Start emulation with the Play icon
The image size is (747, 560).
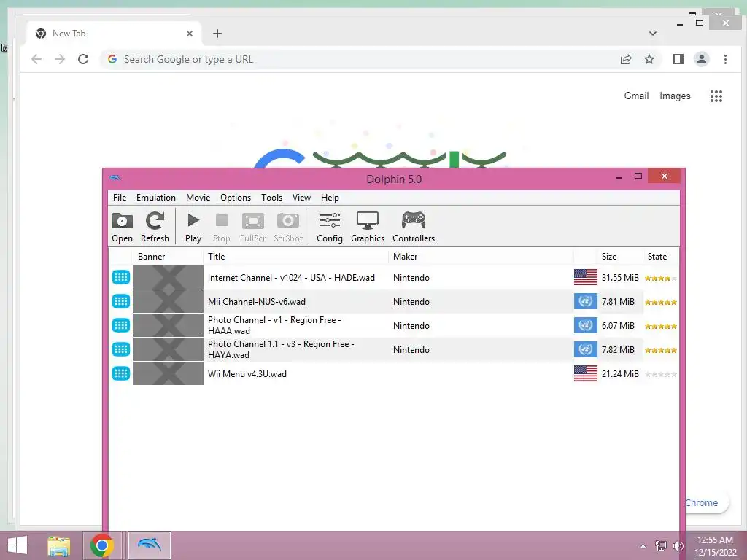point(193,227)
